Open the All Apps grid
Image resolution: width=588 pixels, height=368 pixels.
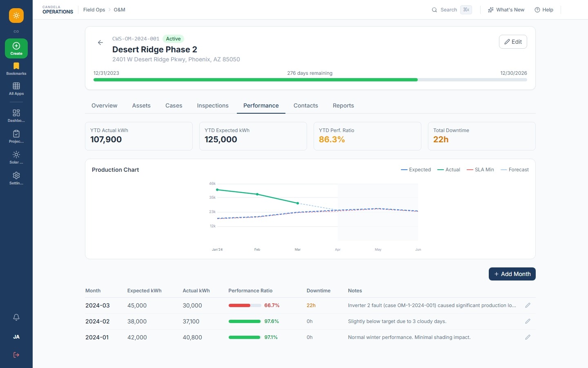(x=16, y=89)
